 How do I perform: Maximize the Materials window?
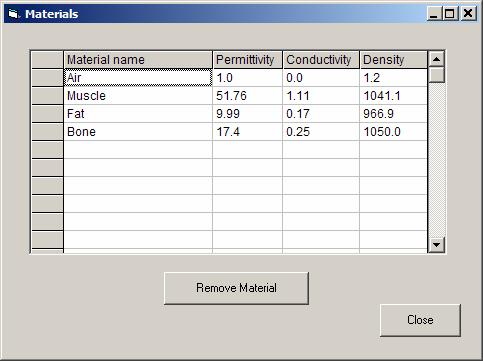tap(450, 14)
